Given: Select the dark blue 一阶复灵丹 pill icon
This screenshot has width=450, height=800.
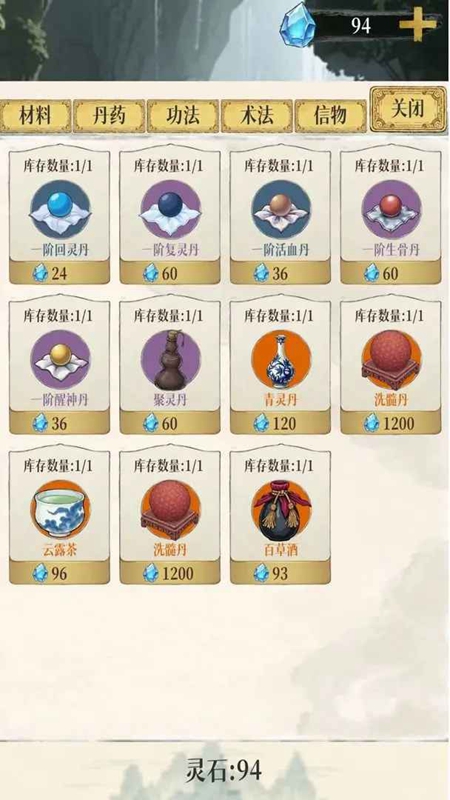Looking at the screenshot, I should click(x=170, y=210).
